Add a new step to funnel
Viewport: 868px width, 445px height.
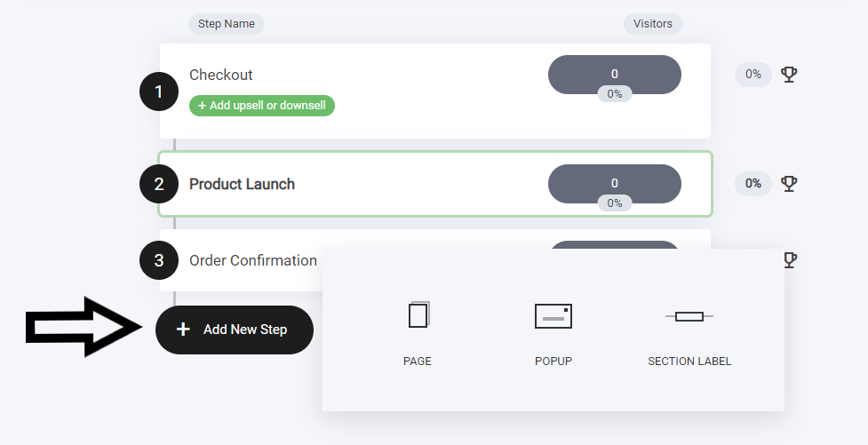(x=235, y=330)
